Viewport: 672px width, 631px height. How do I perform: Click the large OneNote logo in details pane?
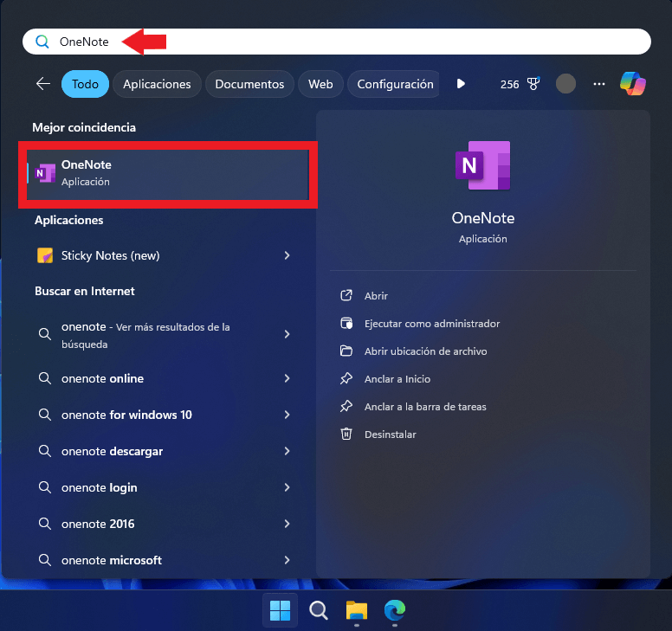[483, 165]
